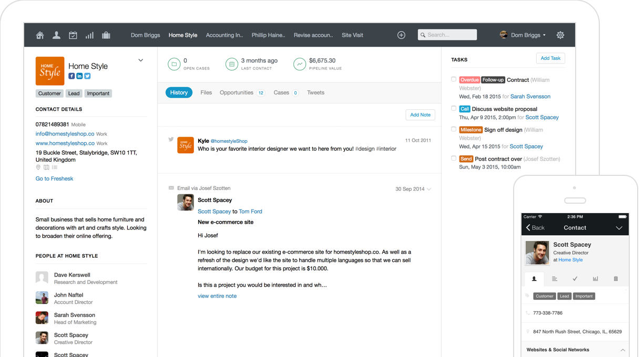Click Scott Spacey link in Sign off design task
The height and width of the screenshot is (357, 644).
(526, 146)
